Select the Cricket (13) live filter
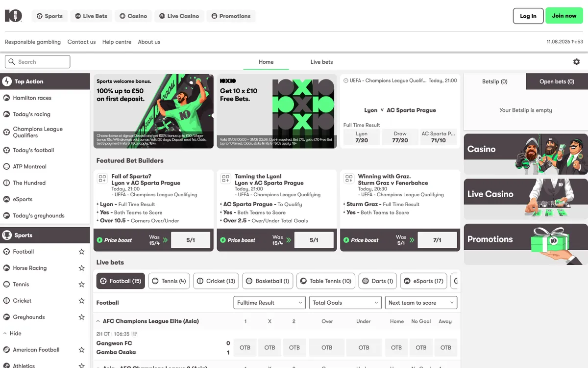The width and height of the screenshot is (588, 368). click(216, 281)
